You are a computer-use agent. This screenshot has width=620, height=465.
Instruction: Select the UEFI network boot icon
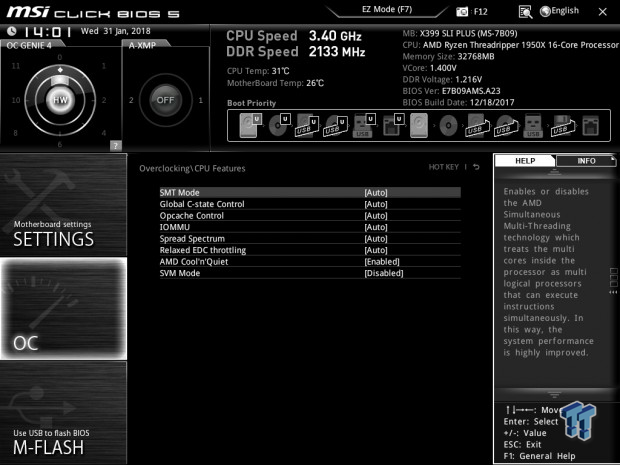(x=393, y=125)
